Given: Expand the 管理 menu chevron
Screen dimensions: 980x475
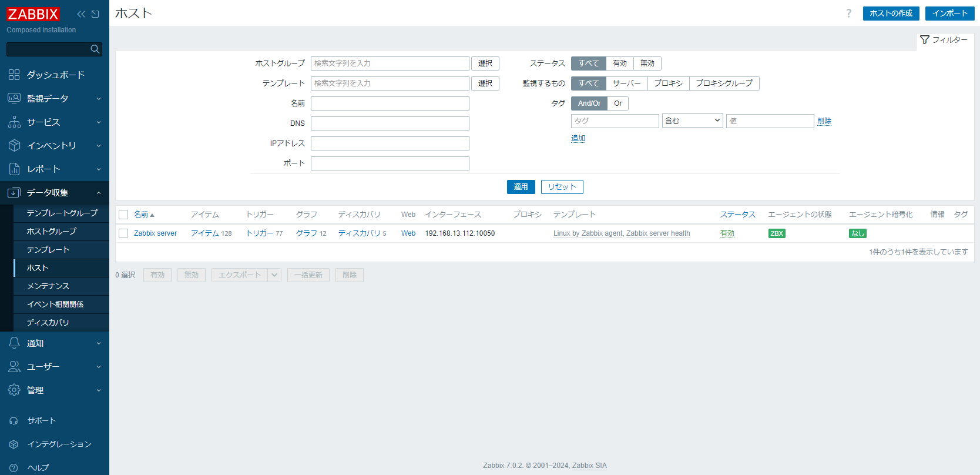Looking at the screenshot, I should pos(99,390).
